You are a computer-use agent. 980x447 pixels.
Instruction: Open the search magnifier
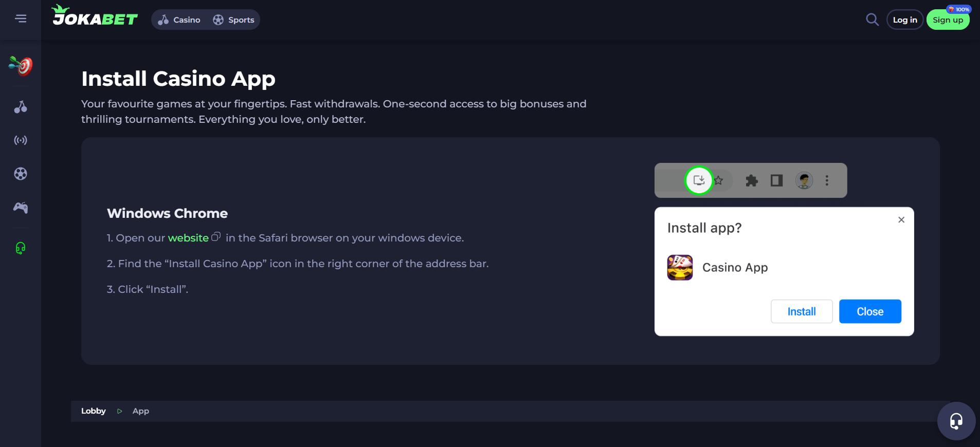872,20
